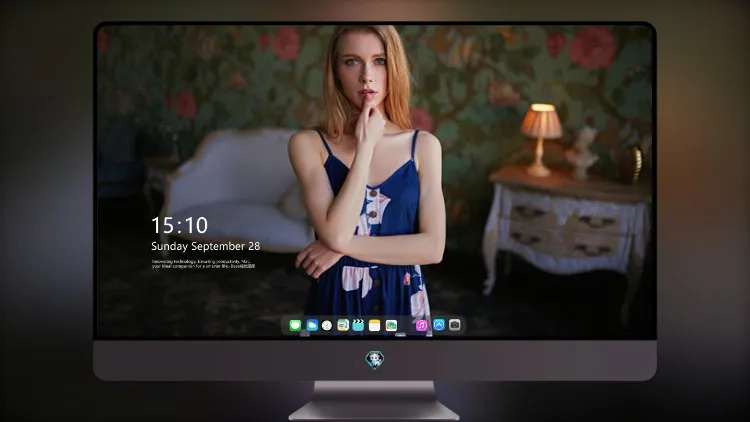
Task: Open the blue App Store icon
Action: pyautogui.click(x=439, y=325)
